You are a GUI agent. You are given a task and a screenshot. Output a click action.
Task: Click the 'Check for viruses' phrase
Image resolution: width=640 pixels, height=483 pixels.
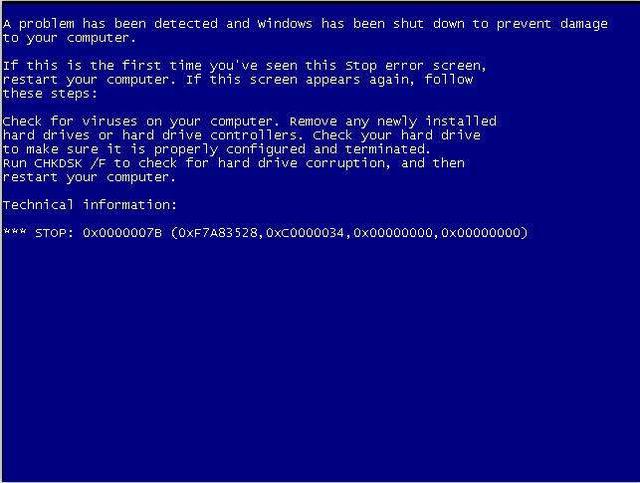pos(70,121)
